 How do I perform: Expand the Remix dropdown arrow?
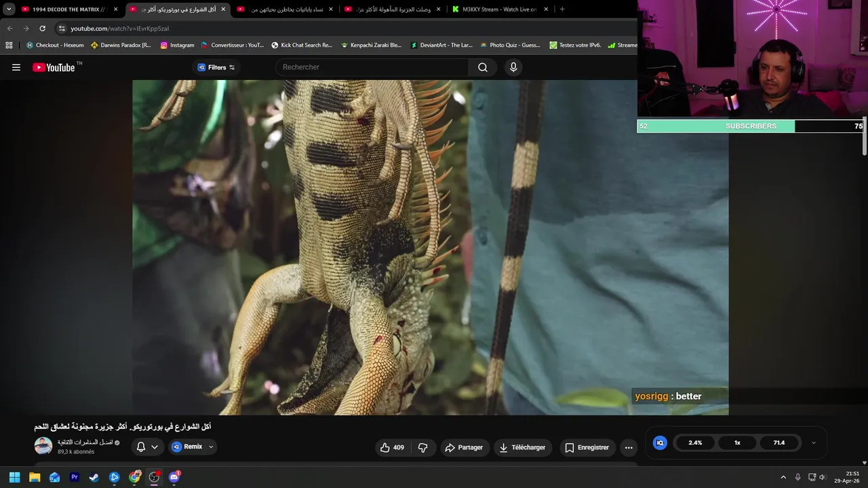pos(211,447)
